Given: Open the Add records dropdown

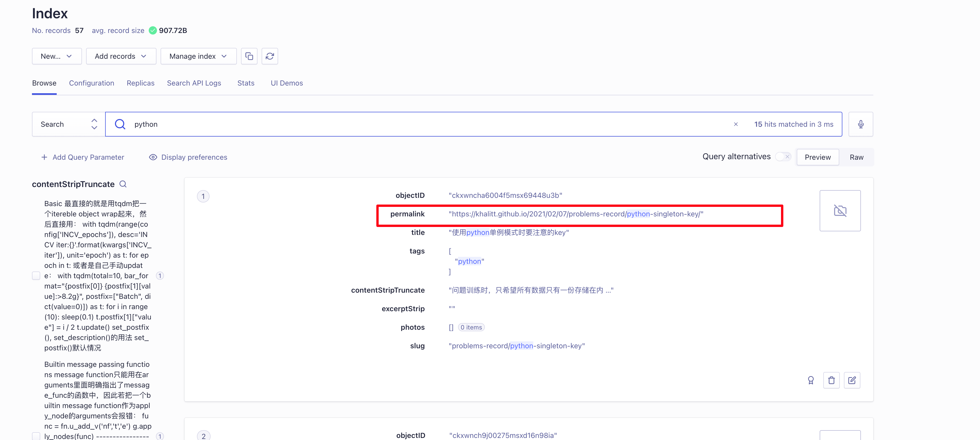Looking at the screenshot, I should 121,56.
